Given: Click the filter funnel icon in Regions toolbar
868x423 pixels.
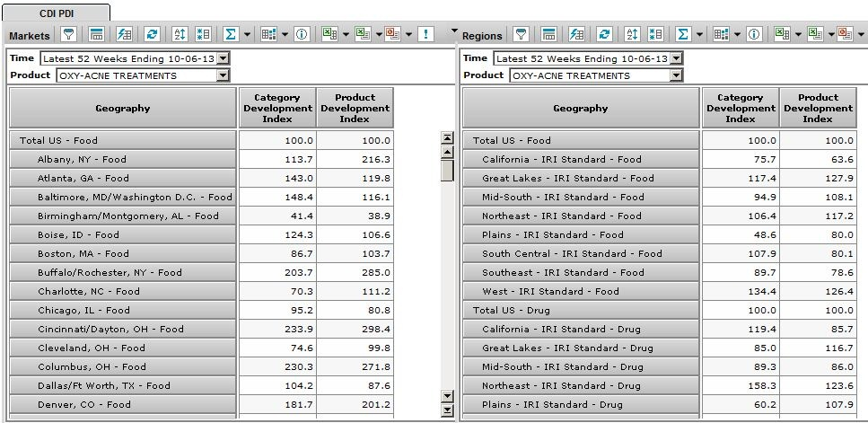Looking at the screenshot, I should 521,34.
